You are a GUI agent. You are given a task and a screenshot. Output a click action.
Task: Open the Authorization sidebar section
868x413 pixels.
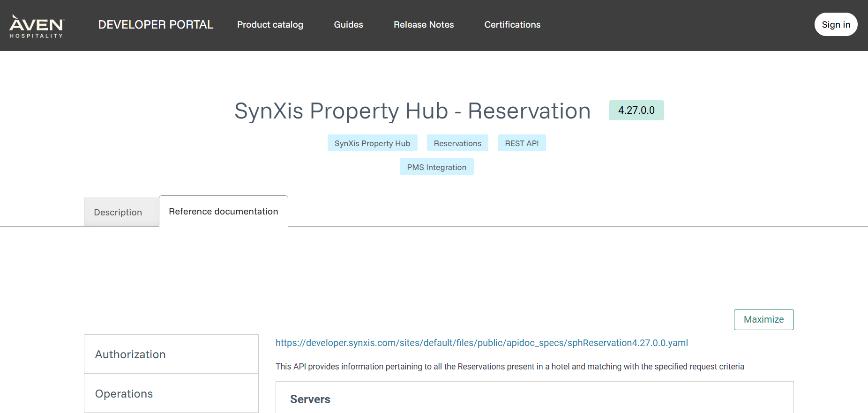click(x=171, y=354)
